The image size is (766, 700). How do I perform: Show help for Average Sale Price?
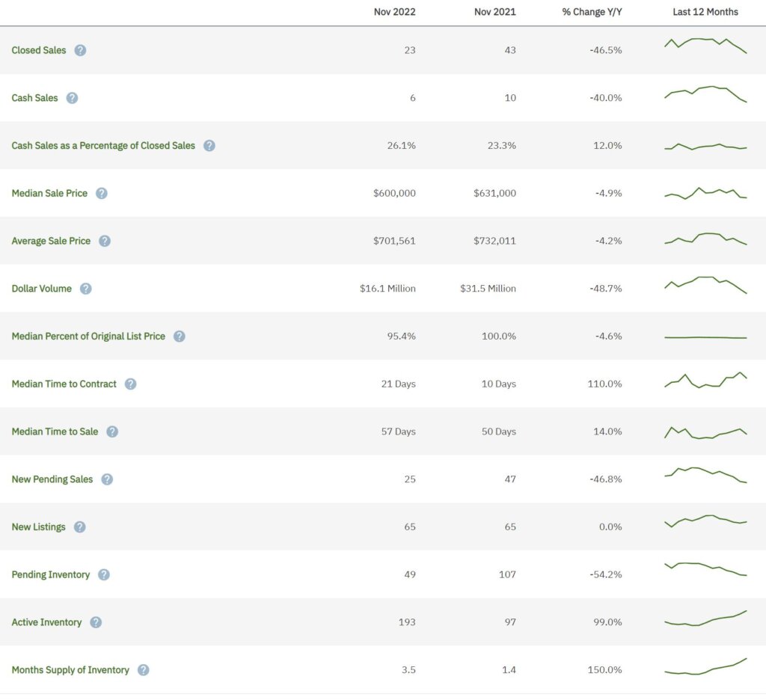coord(105,241)
